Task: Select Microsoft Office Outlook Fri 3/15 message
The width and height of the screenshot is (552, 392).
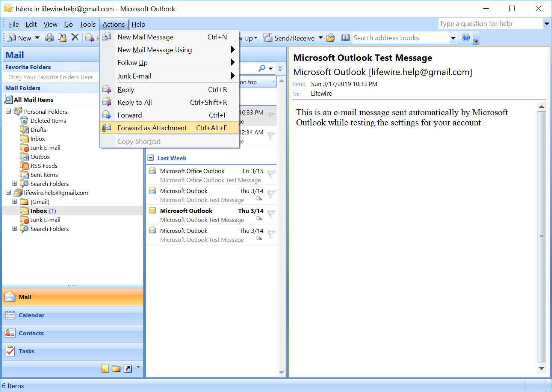Action: [211, 175]
